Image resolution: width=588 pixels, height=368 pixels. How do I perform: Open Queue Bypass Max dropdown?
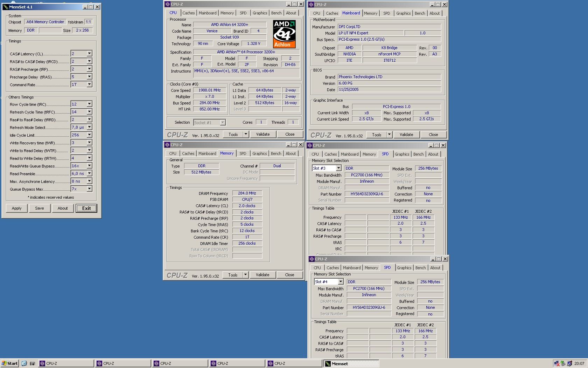point(89,189)
